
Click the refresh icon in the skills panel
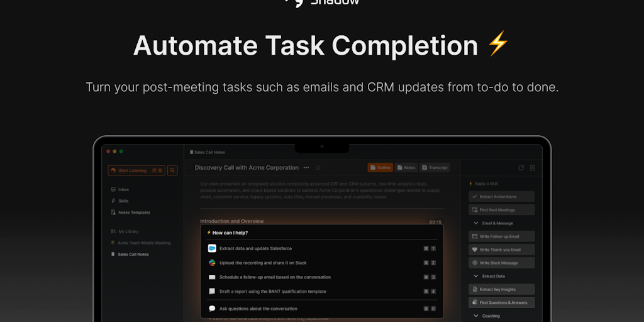(521, 168)
